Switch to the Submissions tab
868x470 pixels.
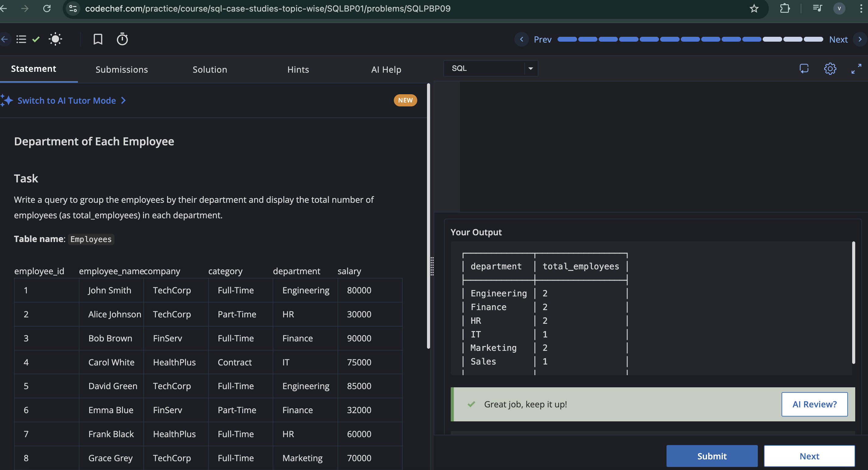(122, 70)
